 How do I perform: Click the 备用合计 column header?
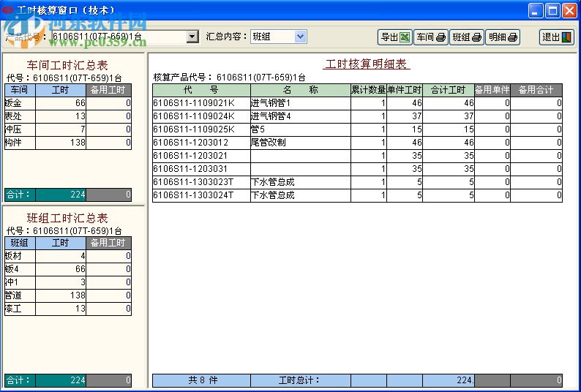point(536,90)
